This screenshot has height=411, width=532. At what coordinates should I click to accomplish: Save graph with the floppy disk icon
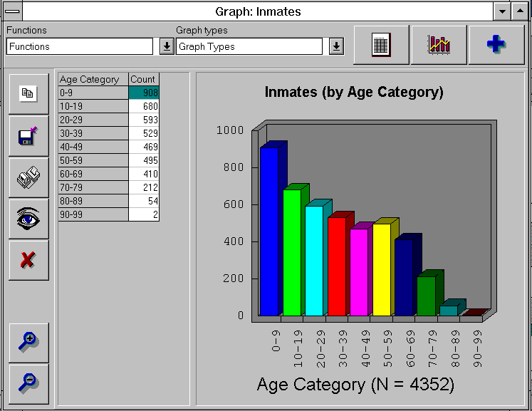pos(28,136)
